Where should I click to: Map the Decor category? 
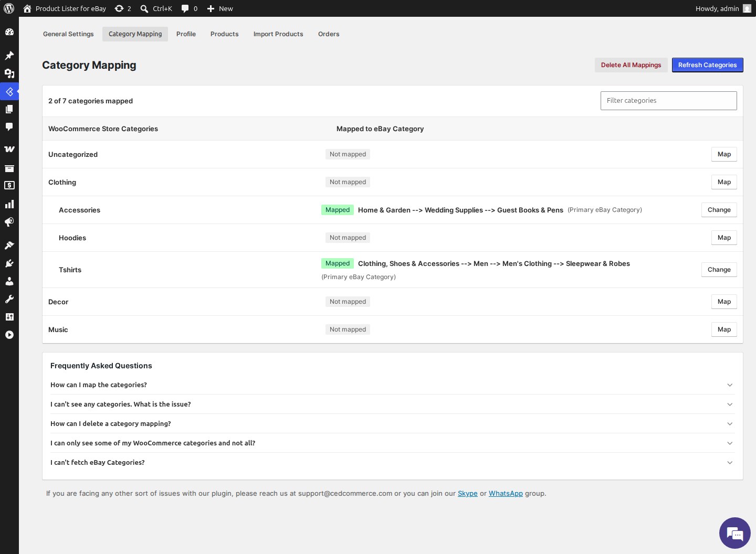click(x=724, y=302)
